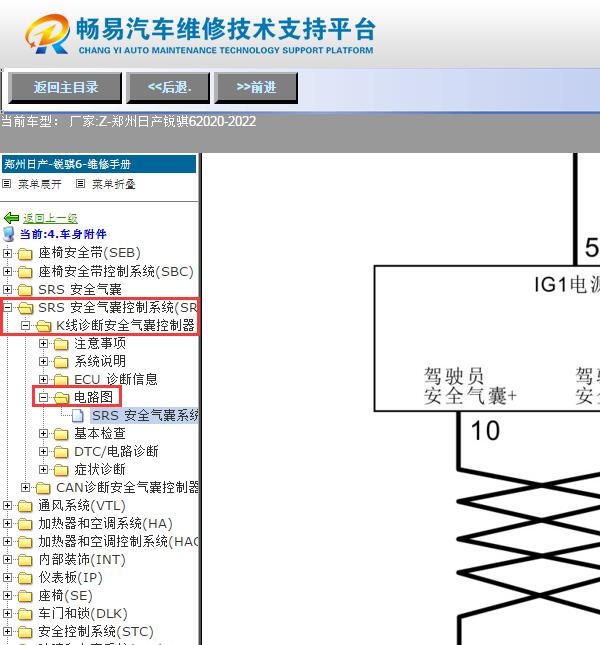The image size is (600, 645).
Task: Expand the 基本检查 node
Action: [x=43, y=433]
